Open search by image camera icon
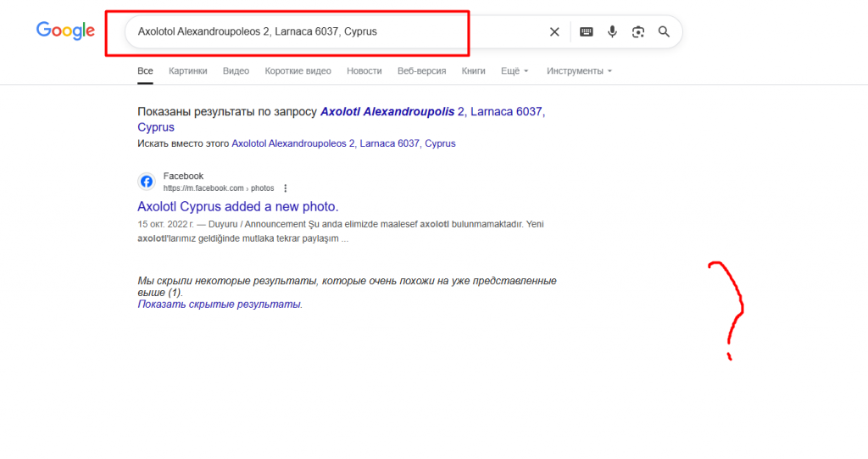 click(638, 32)
